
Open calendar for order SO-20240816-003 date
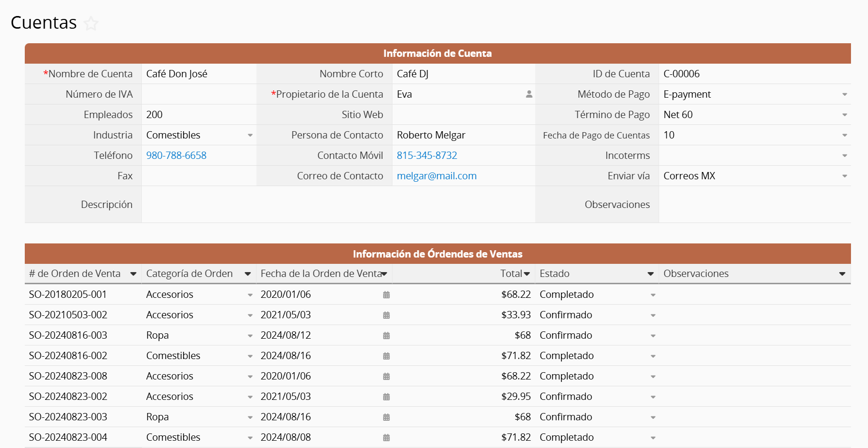[x=386, y=336]
